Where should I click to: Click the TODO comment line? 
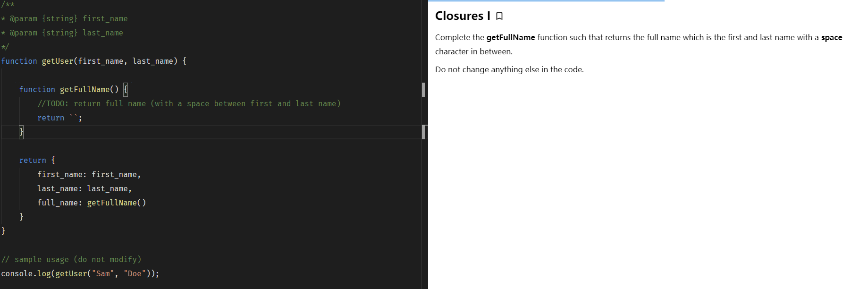point(189,104)
